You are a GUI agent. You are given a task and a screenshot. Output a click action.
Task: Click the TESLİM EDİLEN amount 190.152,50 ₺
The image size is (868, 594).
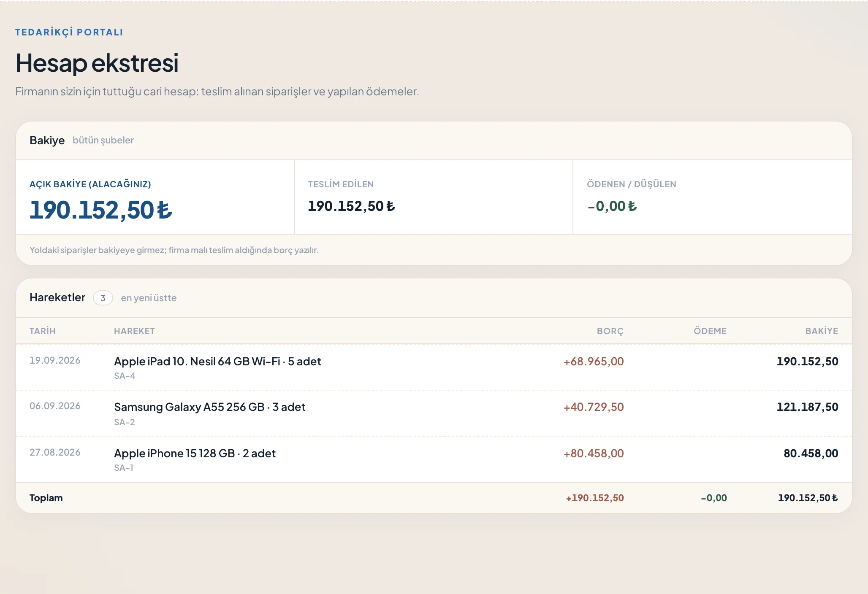point(351,206)
